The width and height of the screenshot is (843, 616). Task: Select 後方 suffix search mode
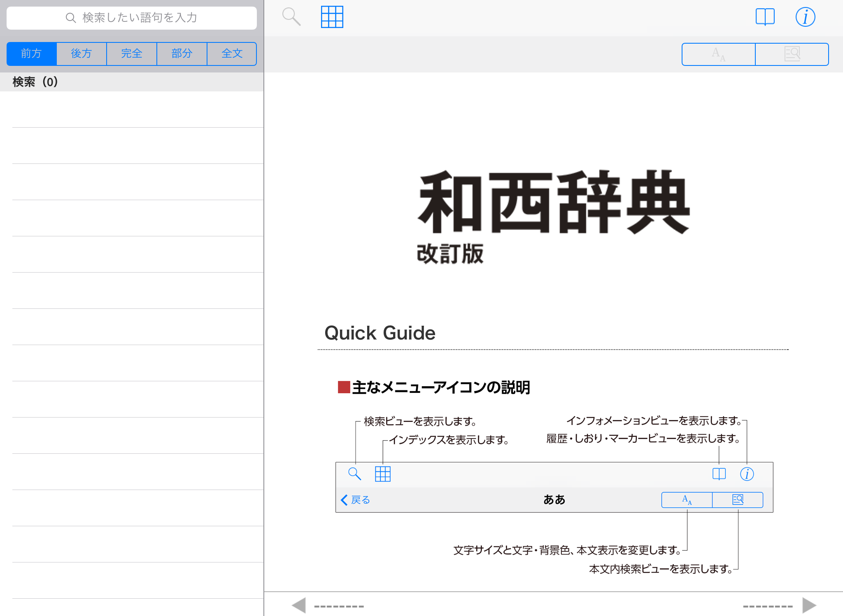tap(82, 54)
